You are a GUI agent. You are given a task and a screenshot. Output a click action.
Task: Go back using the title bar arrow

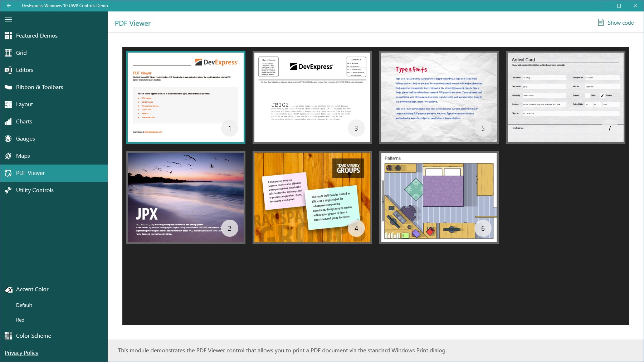pyautogui.click(x=9, y=6)
